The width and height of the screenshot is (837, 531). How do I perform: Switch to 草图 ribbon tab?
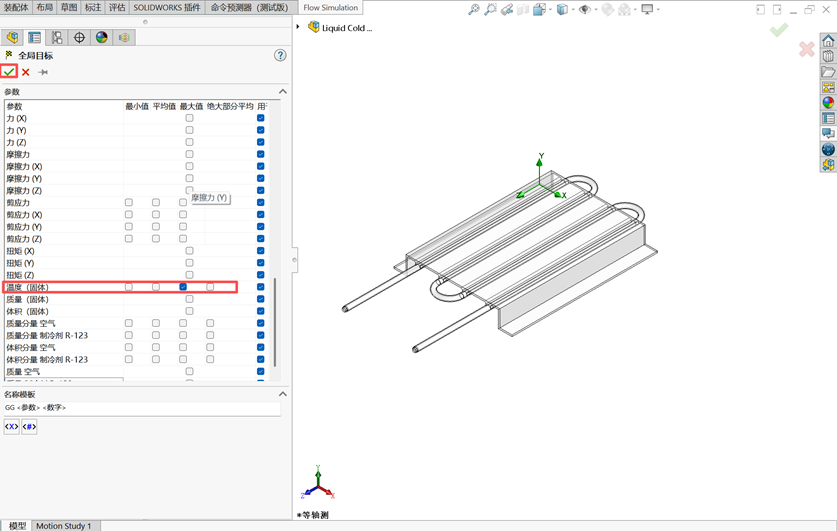69,7
